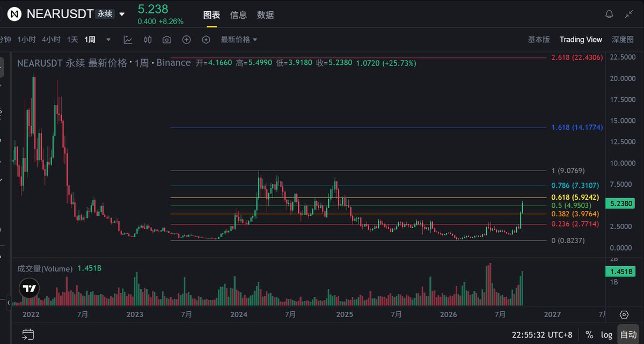The height and width of the screenshot is (344, 644).
Task: Open the candlestick chart type icon
Action: click(148, 39)
